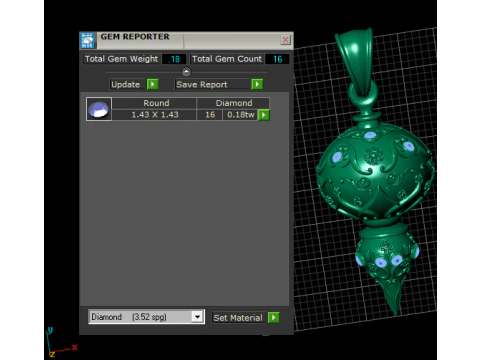The image size is (480, 360).
Task: Click the green arrow beside 0.18tw
Action: pyautogui.click(x=264, y=115)
